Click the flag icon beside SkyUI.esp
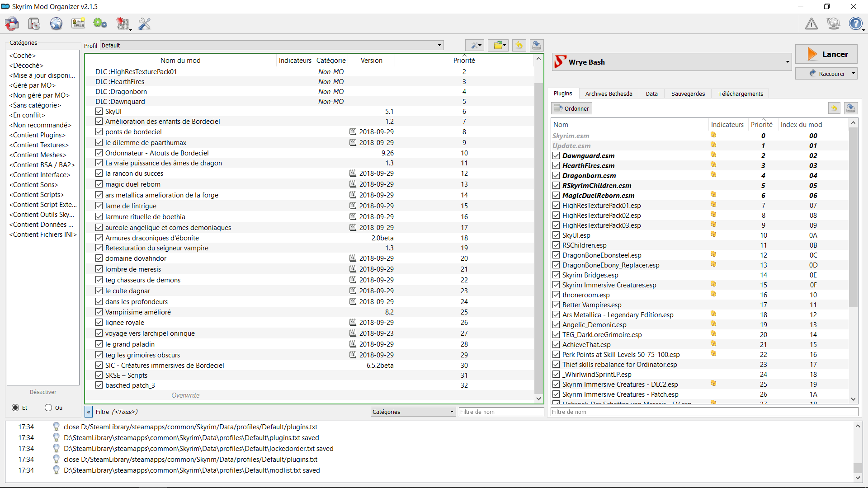This screenshot has width=868, height=488. [x=713, y=234]
